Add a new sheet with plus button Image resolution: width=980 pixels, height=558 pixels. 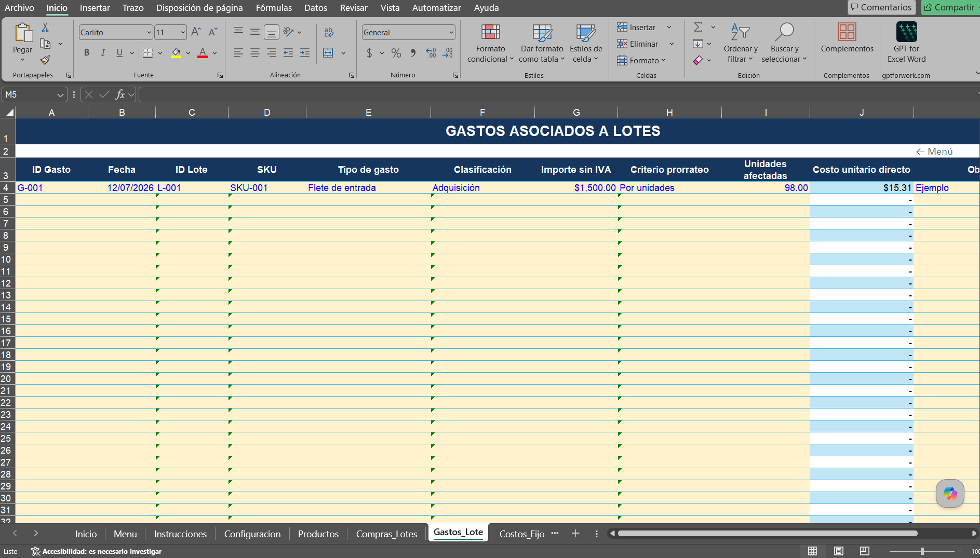(575, 533)
